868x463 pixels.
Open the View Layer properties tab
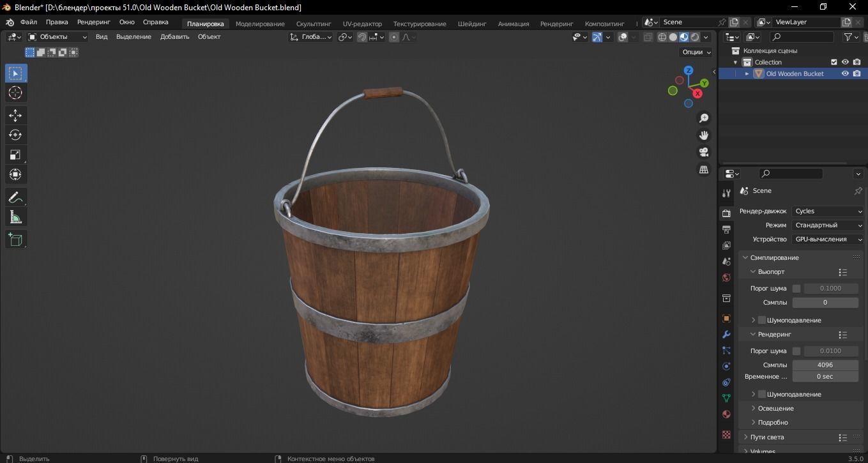[x=726, y=245]
